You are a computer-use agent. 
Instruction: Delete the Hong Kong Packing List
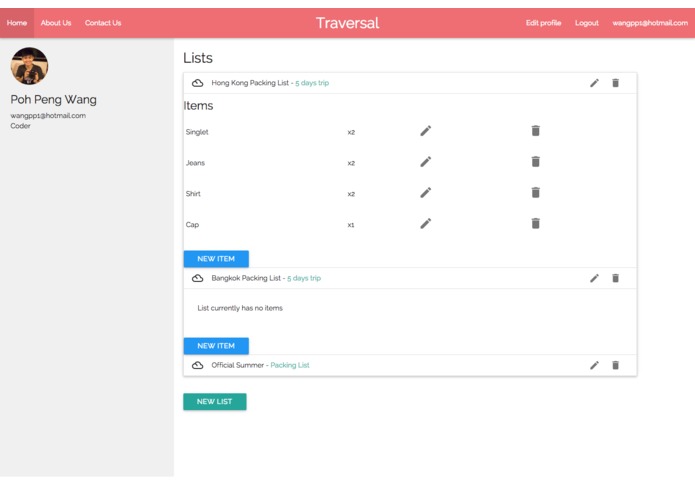click(615, 83)
